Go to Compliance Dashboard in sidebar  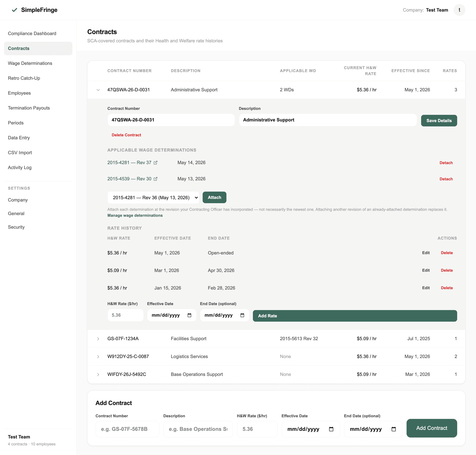(x=38, y=33)
